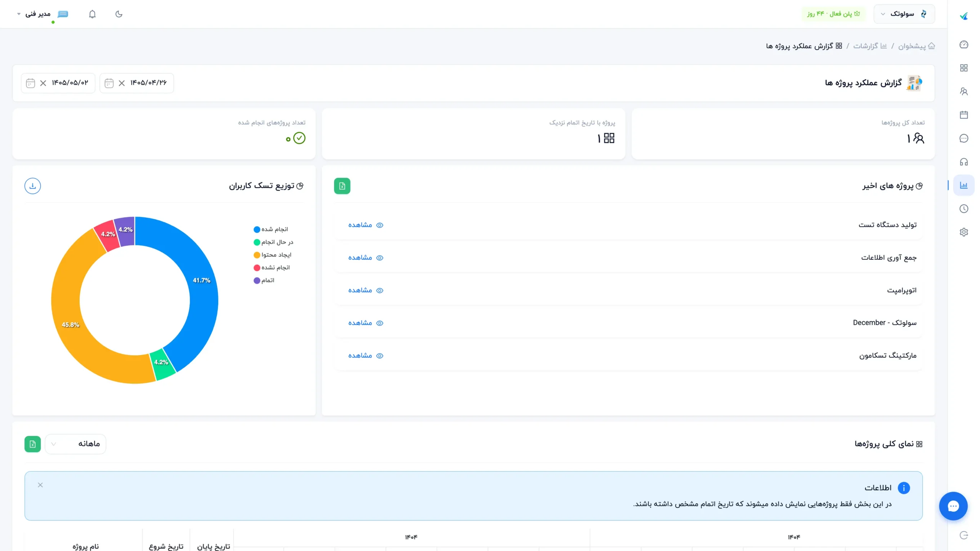
Task: Click the blue 41.7% donut segment
Action: click(201, 280)
